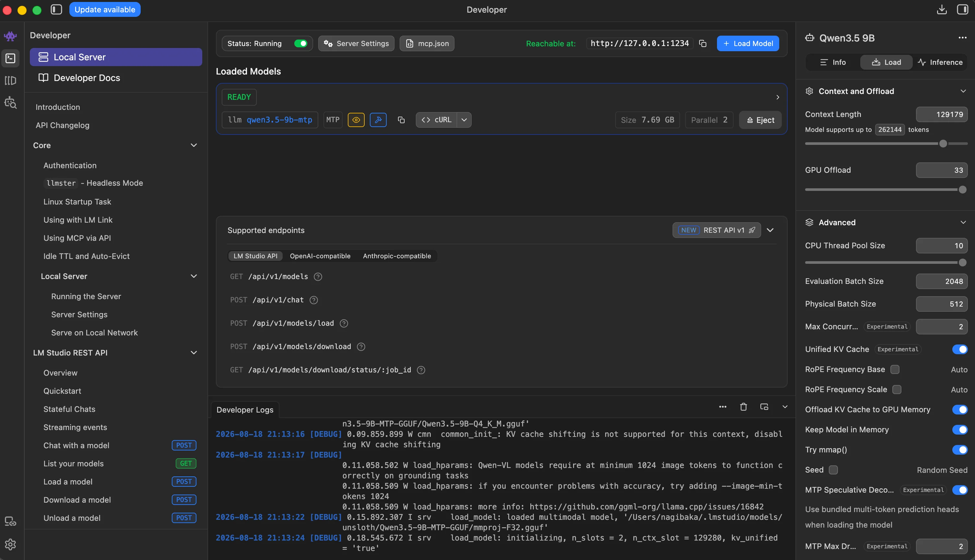Open Server Settings
The width and height of the screenshot is (975, 560).
pyautogui.click(x=356, y=43)
